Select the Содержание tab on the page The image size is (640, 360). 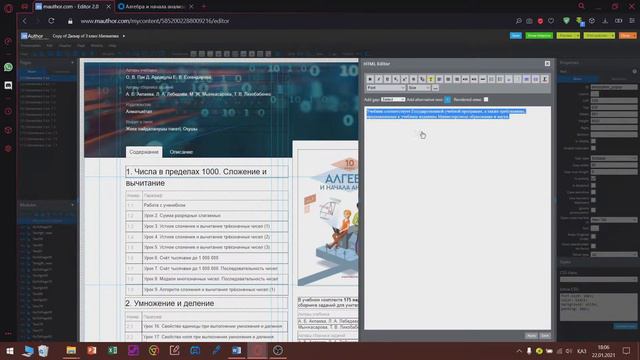point(144,152)
